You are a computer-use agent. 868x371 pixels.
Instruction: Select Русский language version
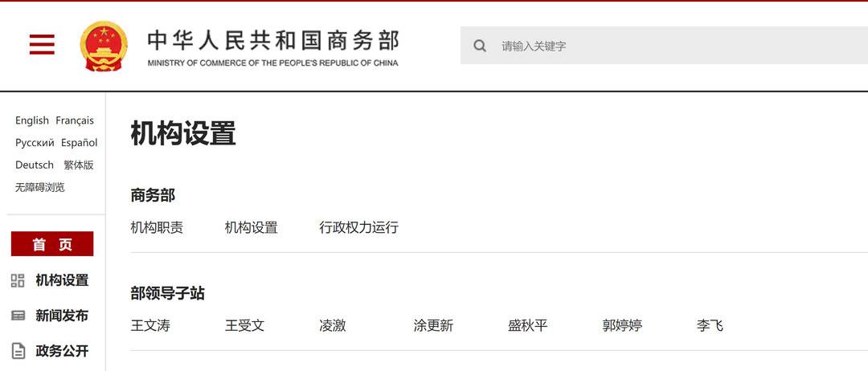pyautogui.click(x=35, y=143)
